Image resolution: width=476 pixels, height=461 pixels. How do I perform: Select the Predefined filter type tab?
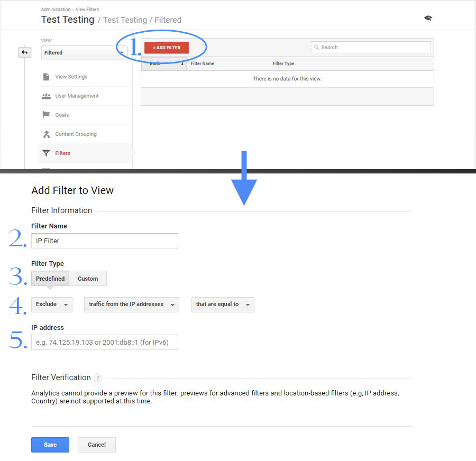click(50, 279)
